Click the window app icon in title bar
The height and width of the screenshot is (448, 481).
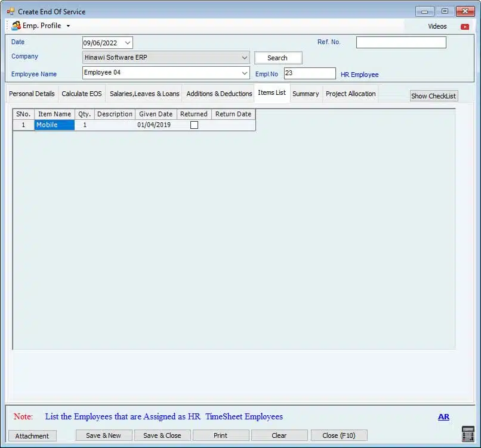pyautogui.click(x=11, y=11)
